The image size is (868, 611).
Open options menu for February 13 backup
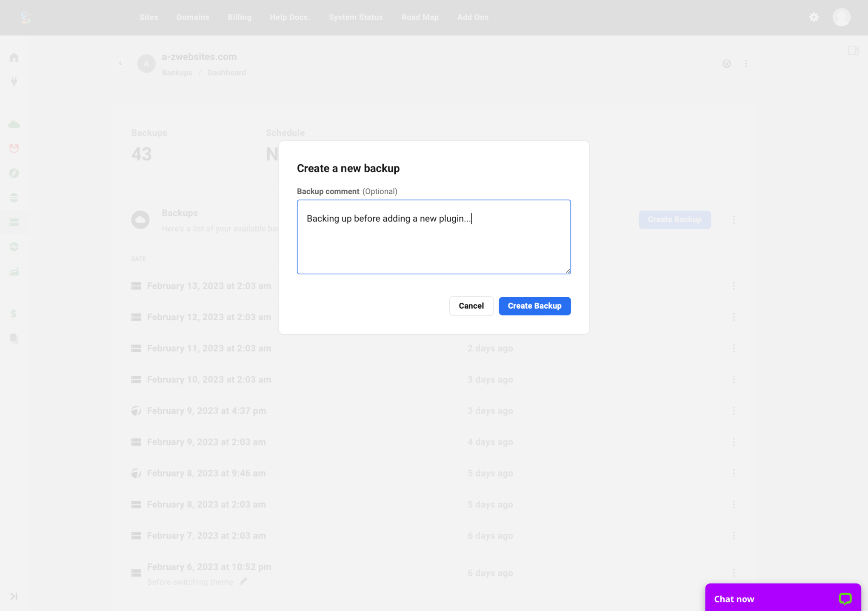coord(734,286)
